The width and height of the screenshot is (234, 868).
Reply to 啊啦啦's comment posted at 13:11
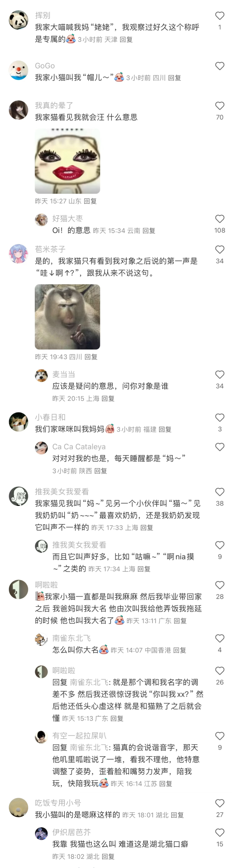point(180,621)
